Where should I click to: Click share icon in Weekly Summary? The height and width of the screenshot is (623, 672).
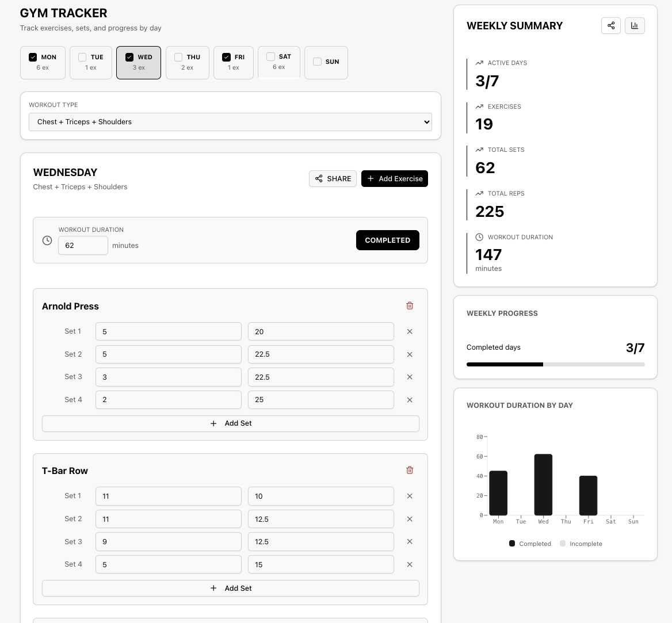[611, 26]
